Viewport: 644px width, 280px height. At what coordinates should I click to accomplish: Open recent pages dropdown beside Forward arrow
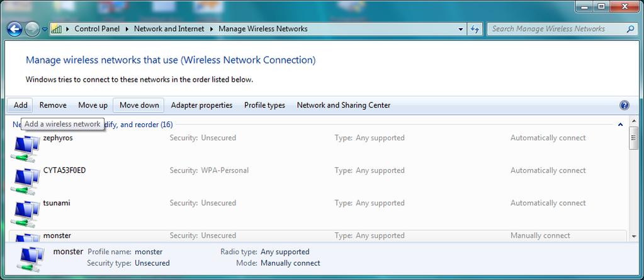(44, 30)
